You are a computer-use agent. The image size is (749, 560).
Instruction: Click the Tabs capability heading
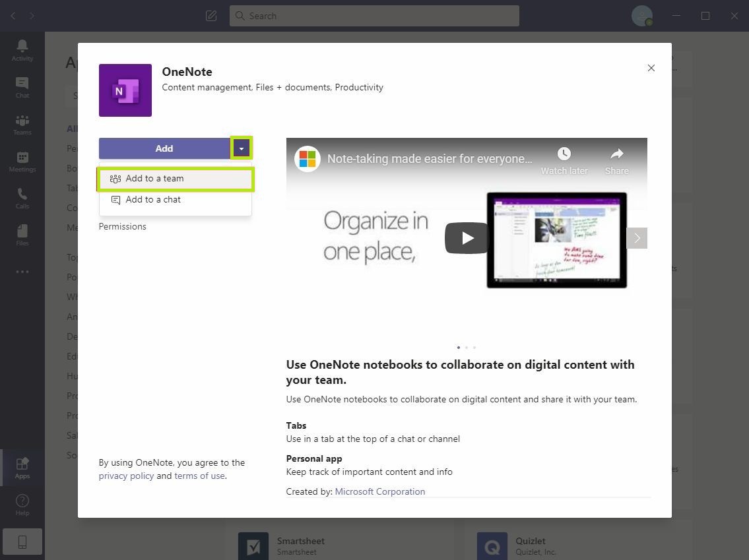click(296, 425)
